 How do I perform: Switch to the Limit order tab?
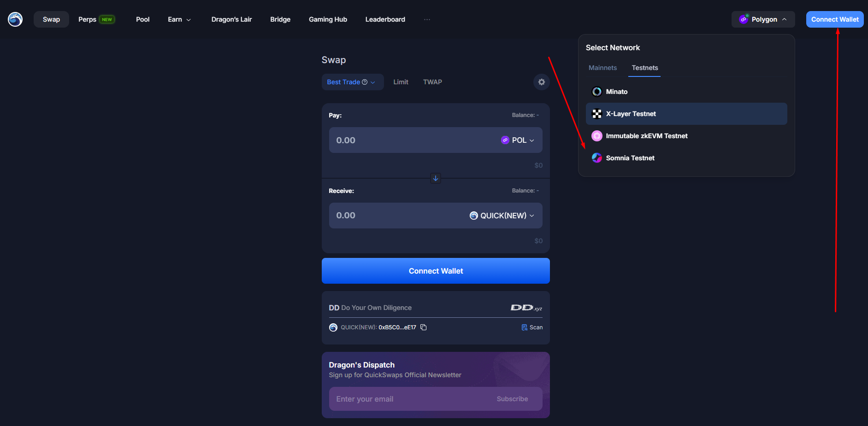point(401,82)
